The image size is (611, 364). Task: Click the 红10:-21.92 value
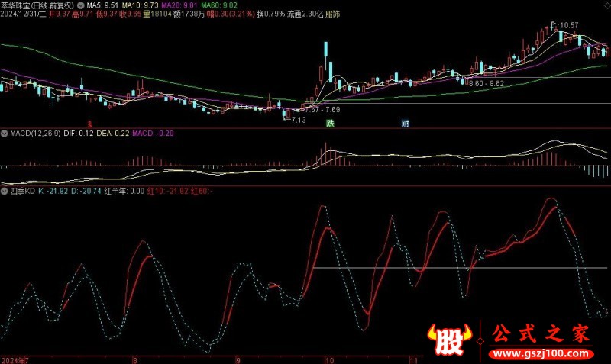tap(167, 191)
